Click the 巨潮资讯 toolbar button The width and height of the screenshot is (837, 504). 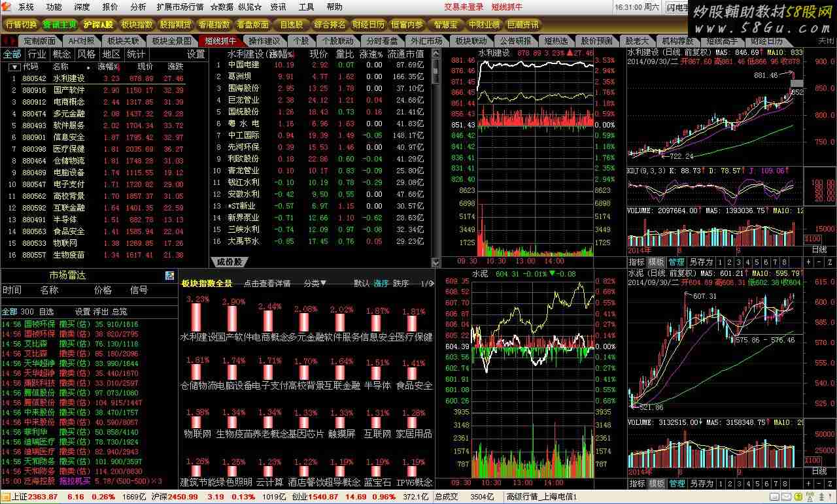tap(522, 25)
